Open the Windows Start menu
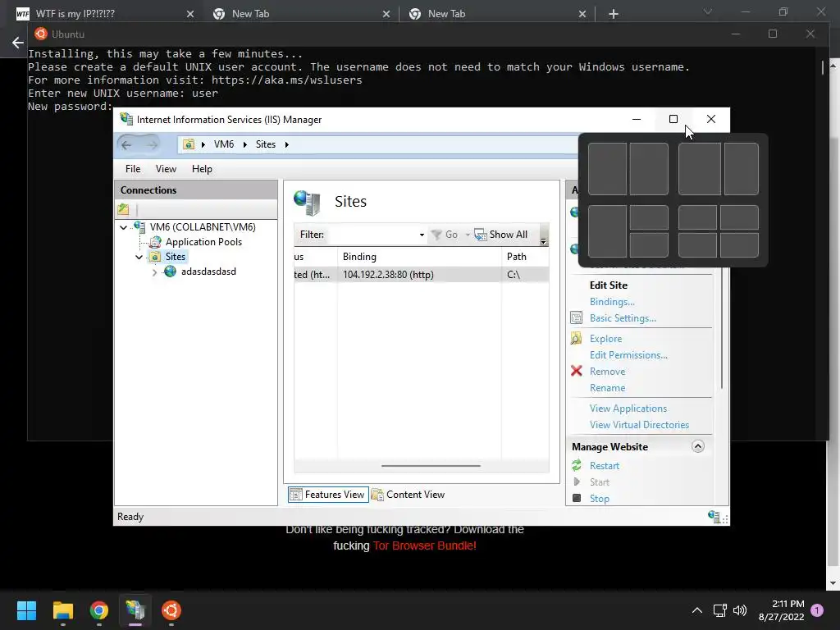The image size is (840, 630). pos(26,610)
